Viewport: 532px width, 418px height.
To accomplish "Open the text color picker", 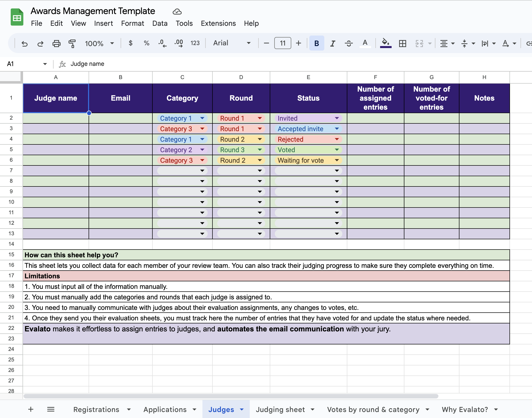I will [x=365, y=43].
